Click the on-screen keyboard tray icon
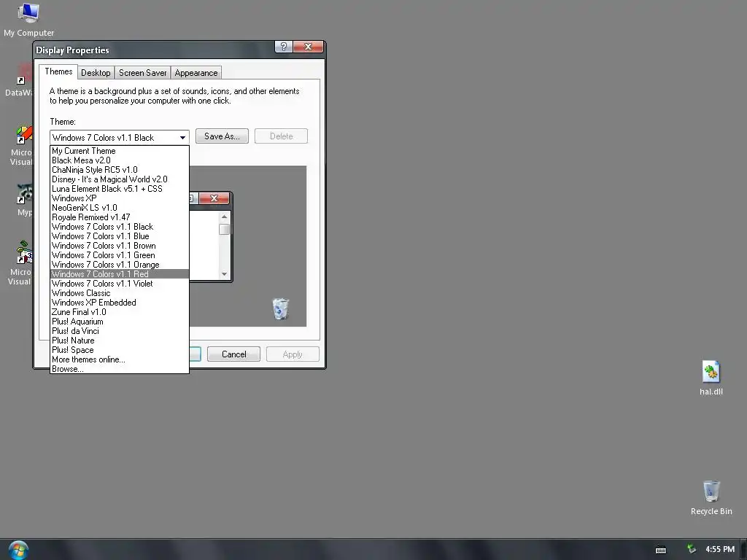The image size is (747, 560). 661,550
